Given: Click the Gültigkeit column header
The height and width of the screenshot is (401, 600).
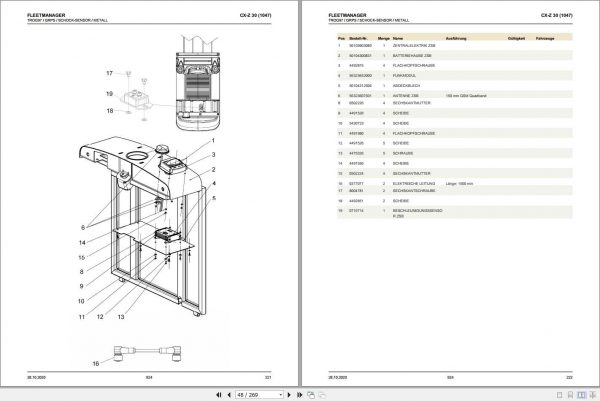Looking at the screenshot, I should [x=516, y=38].
